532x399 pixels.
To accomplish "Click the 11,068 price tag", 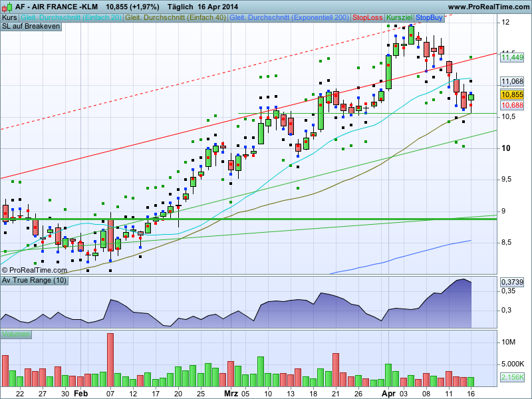I will 512,81.
